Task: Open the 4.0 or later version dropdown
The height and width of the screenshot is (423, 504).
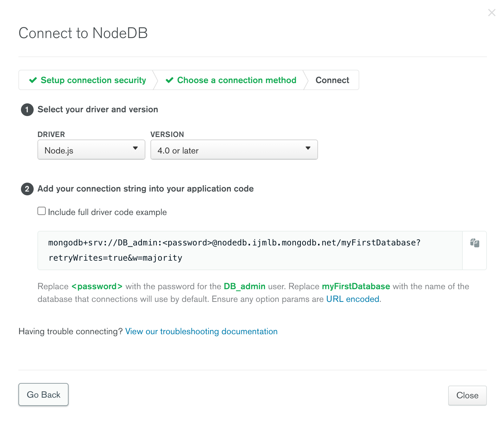Action: coord(234,150)
